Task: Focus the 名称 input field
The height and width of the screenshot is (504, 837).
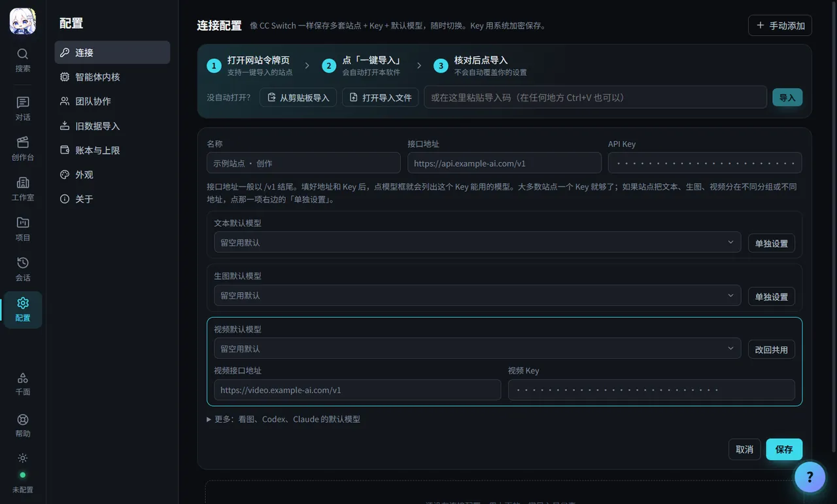Action: [303, 163]
